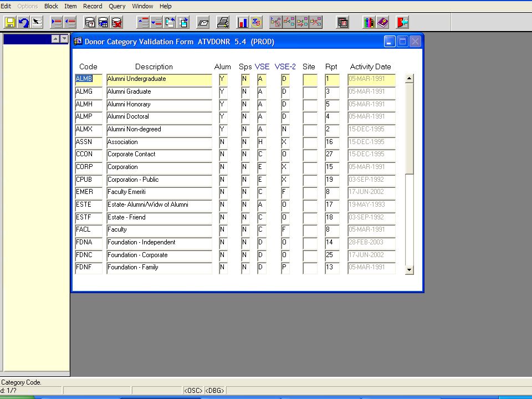Click the ALMB code field
Screen dimensions: 532x399
point(89,79)
